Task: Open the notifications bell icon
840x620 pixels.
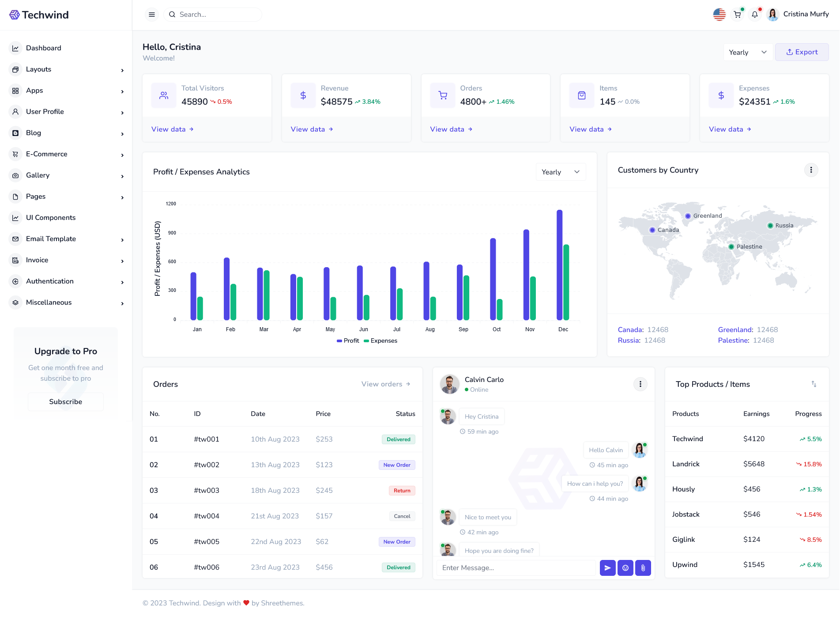Action: [x=755, y=15]
